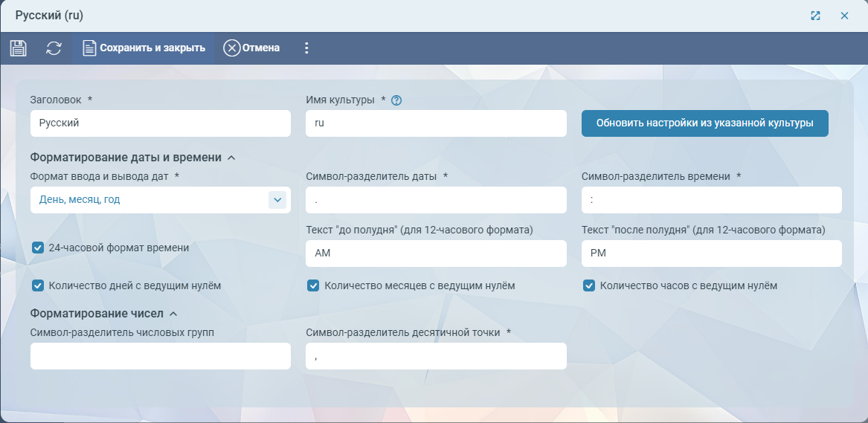Toggle the 24-часовой формат времени checkbox
The width and height of the screenshot is (868, 423).
(38, 248)
